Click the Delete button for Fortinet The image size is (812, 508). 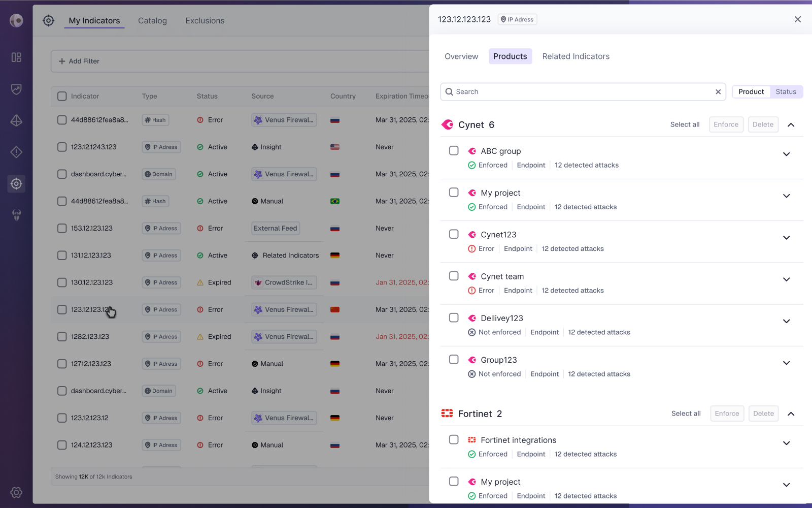(763, 414)
